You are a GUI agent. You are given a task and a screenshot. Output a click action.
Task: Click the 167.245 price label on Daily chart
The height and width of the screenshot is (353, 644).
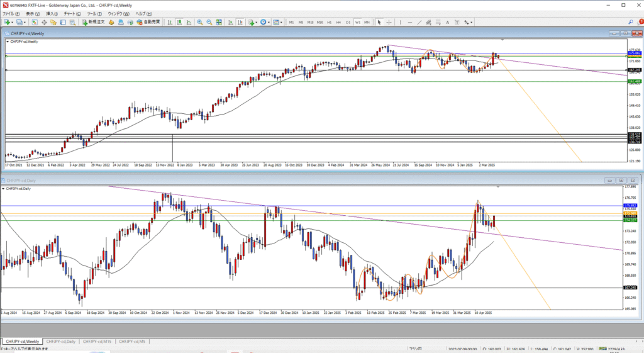(630, 288)
